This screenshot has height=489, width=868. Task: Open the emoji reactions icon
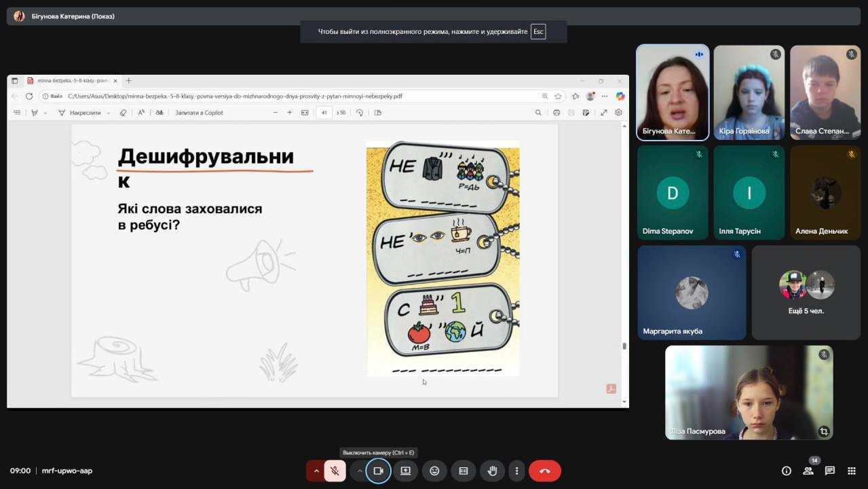pyautogui.click(x=434, y=471)
